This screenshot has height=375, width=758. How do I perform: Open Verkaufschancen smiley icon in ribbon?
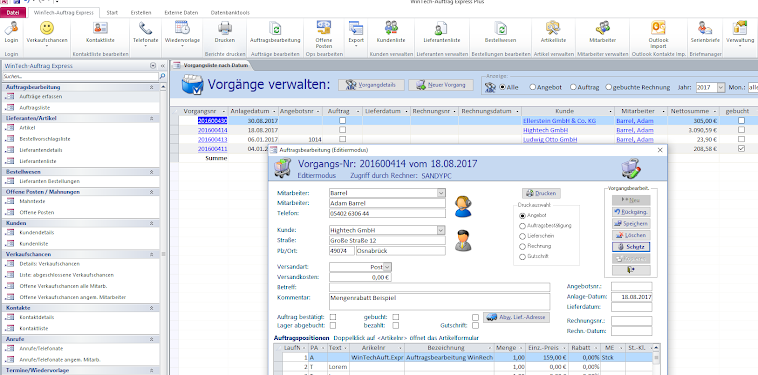[47, 28]
